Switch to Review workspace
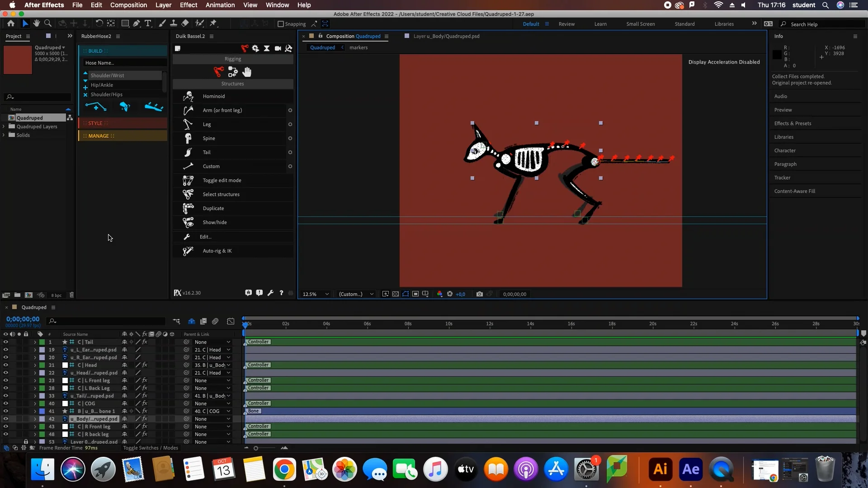Screen dimensions: 868x488 point(566,24)
